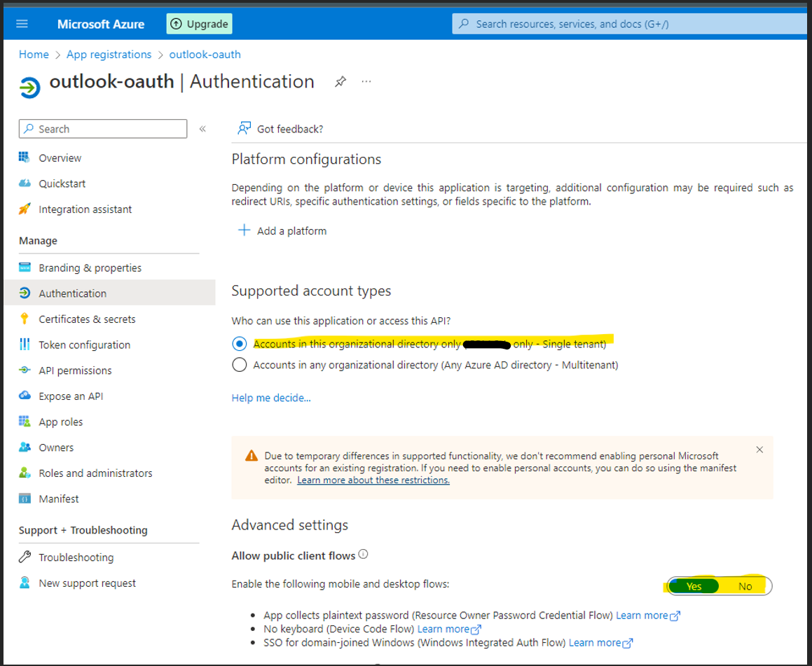The height and width of the screenshot is (666, 812).
Task: Open App roles page
Action: click(60, 422)
